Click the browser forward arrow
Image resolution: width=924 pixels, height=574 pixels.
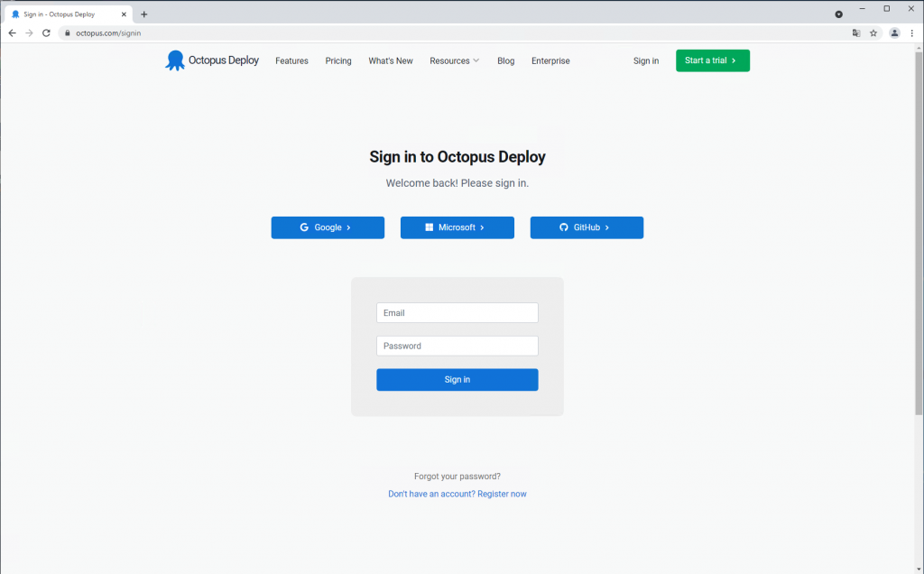29,33
